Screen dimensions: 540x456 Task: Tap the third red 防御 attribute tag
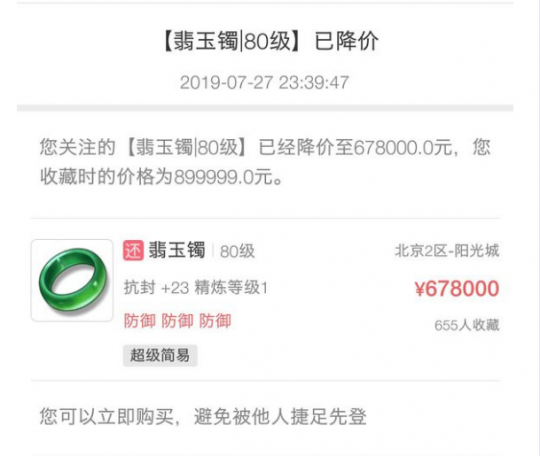coord(215,321)
